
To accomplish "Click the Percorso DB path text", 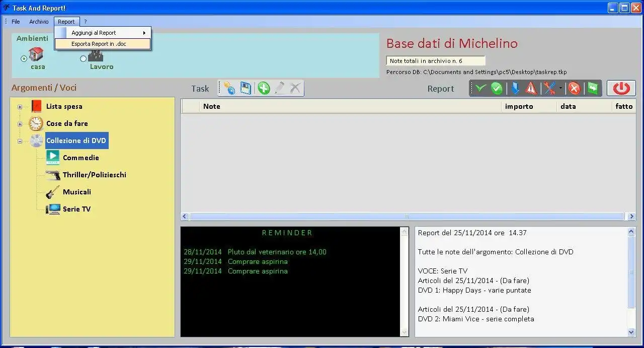I will click(x=476, y=72).
